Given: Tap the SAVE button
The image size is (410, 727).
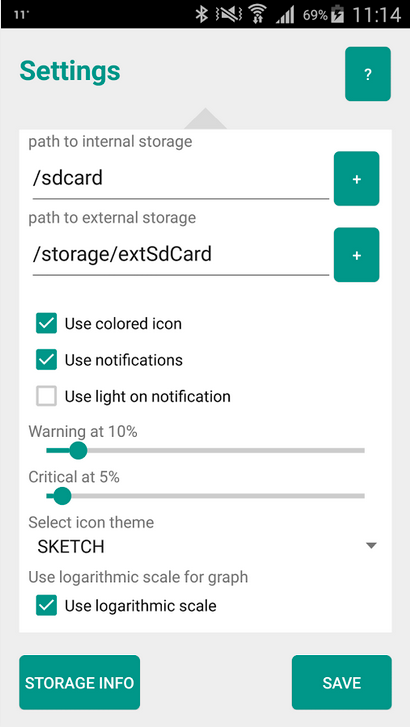Looking at the screenshot, I should (x=342, y=682).
